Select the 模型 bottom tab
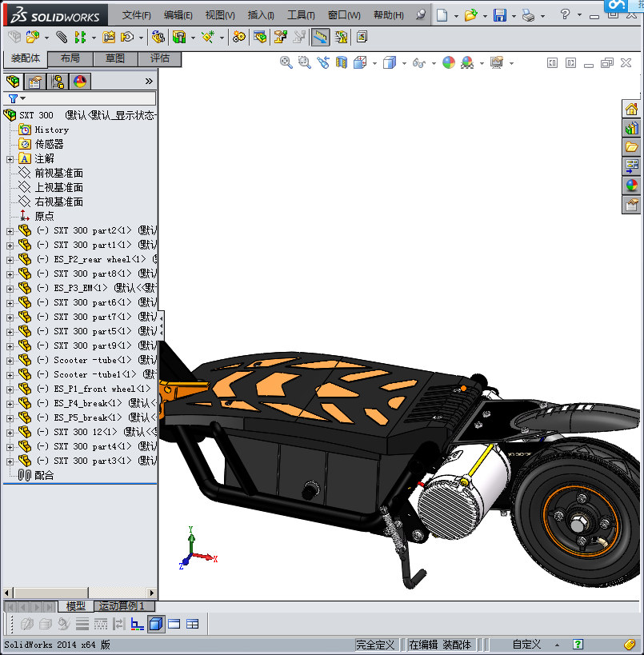Viewport: 644px width, 655px height. click(x=76, y=605)
